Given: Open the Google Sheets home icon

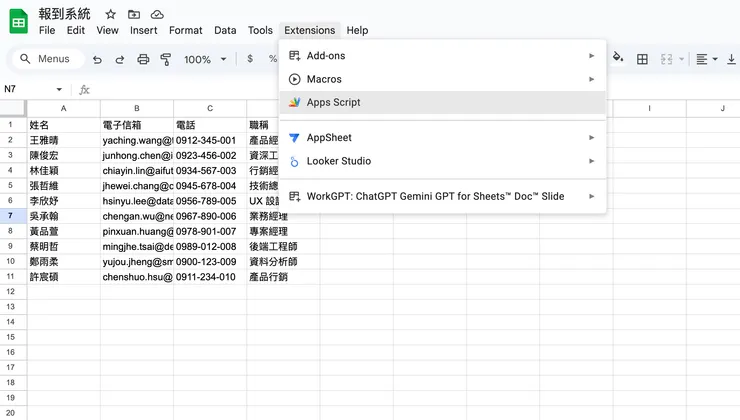Looking at the screenshot, I should [x=18, y=22].
